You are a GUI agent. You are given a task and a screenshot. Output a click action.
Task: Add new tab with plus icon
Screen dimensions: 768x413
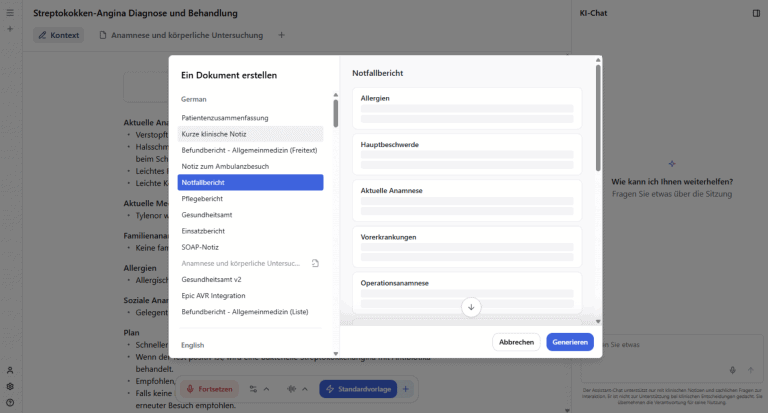pyautogui.click(x=281, y=35)
